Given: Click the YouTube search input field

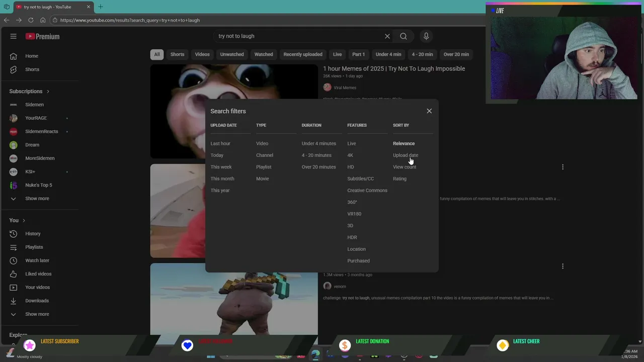Looking at the screenshot, I should pos(299,36).
